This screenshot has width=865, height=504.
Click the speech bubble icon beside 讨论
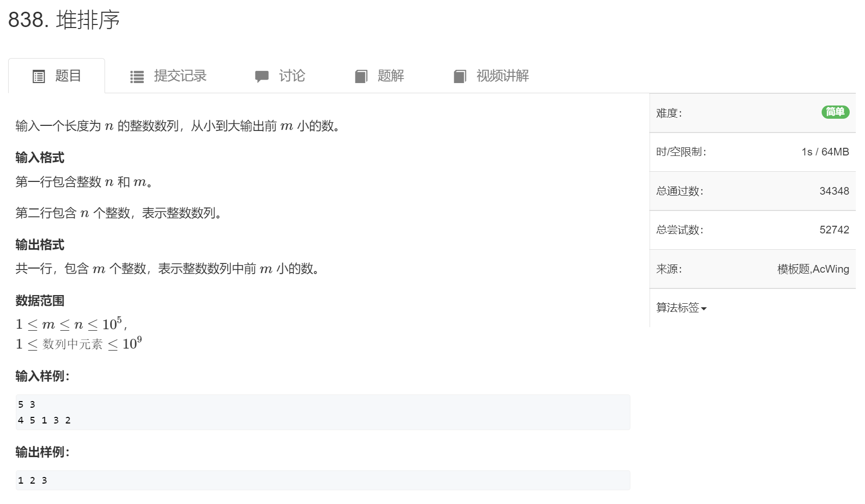pyautogui.click(x=262, y=75)
